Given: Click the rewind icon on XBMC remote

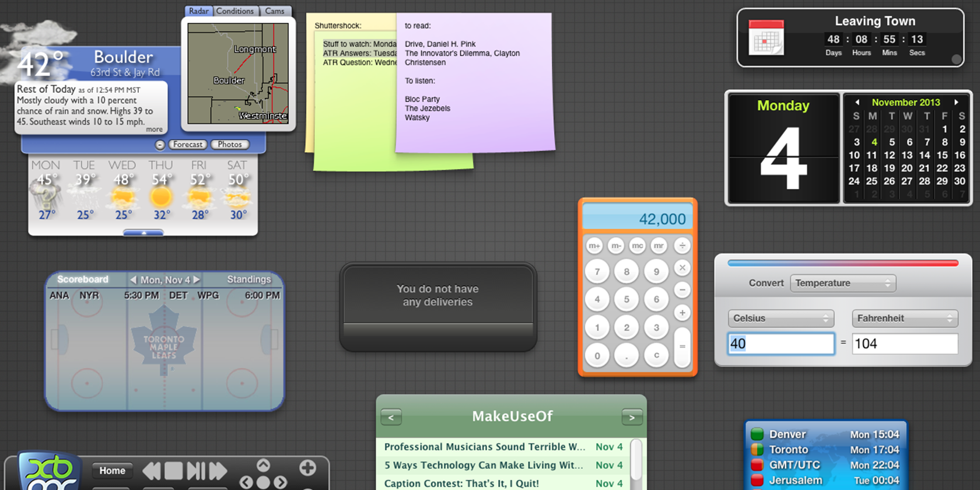Looking at the screenshot, I should point(152,470).
